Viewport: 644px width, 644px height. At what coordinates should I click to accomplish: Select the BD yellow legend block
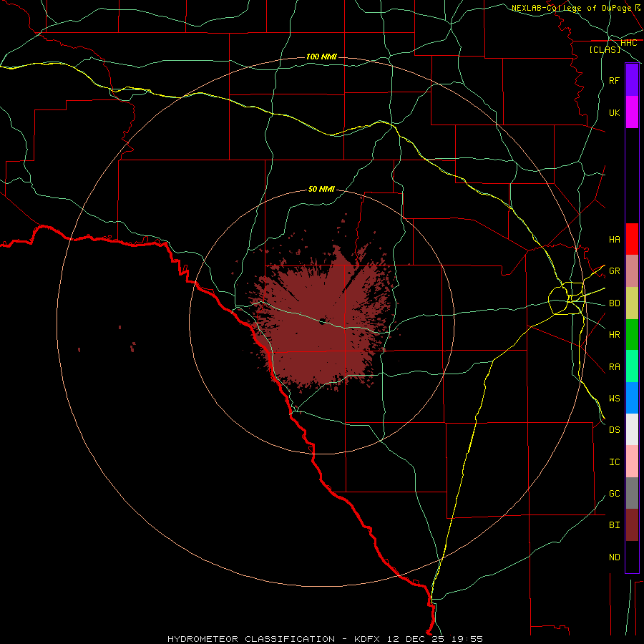[632, 303]
